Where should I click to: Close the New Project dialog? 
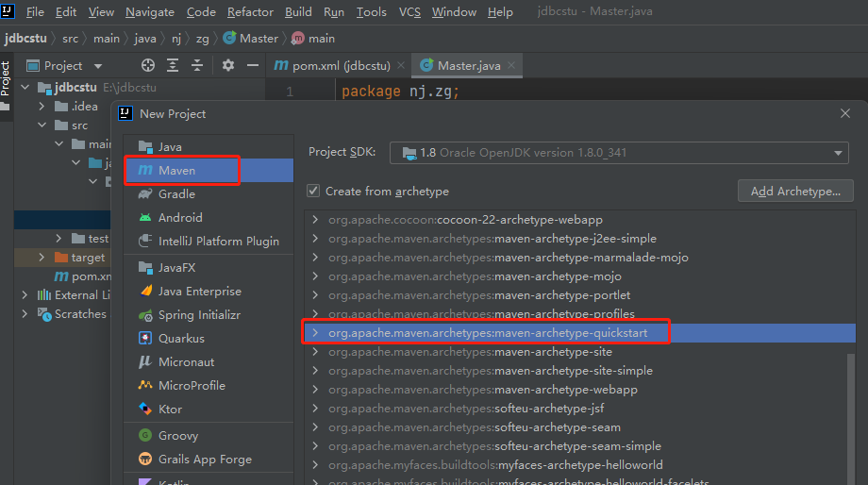(845, 113)
